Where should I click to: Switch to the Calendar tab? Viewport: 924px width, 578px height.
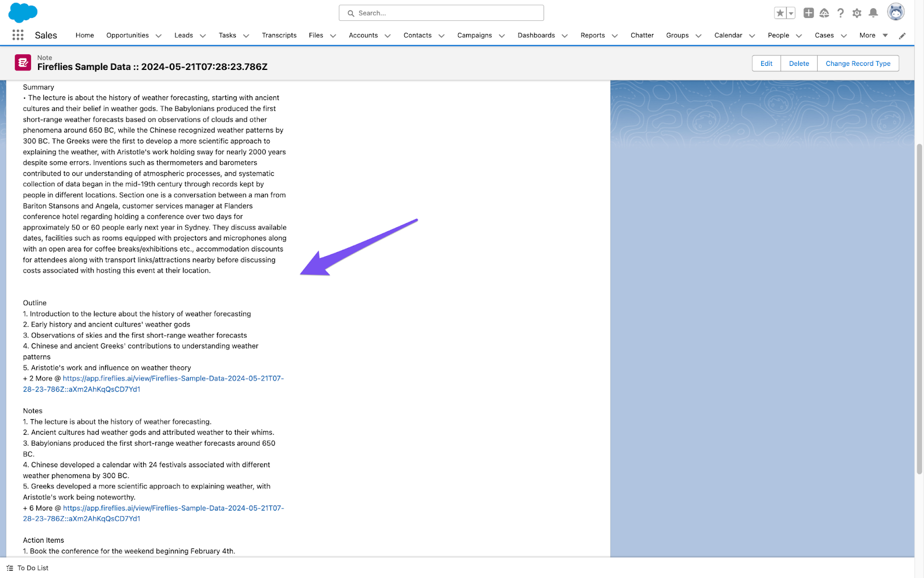[x=728, y=35]
